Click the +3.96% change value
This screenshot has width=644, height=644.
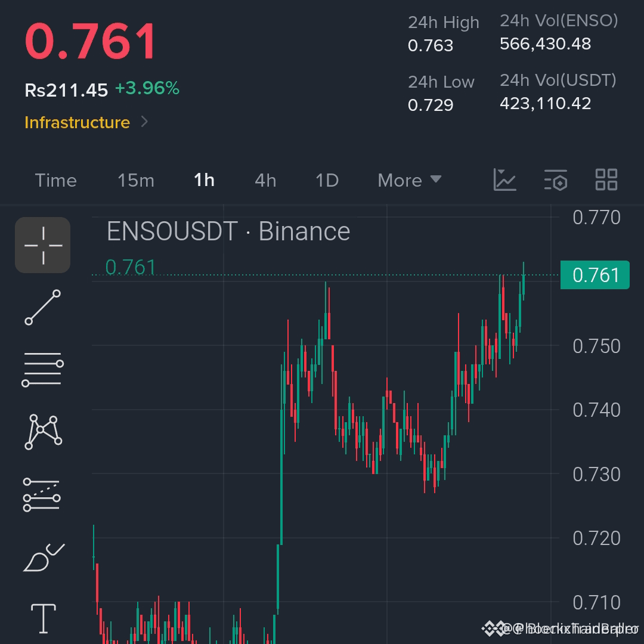pos(147,88)
